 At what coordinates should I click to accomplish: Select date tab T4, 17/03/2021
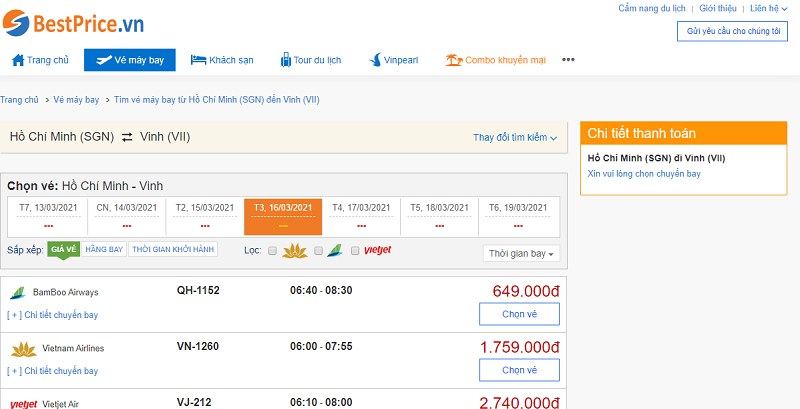(x=361, y=217)
